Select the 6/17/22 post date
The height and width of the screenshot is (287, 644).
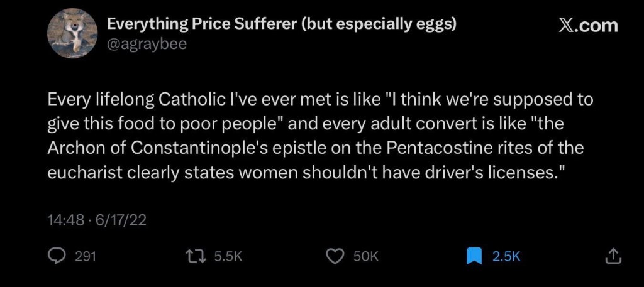pyautogui.click(x=119, y=220)
